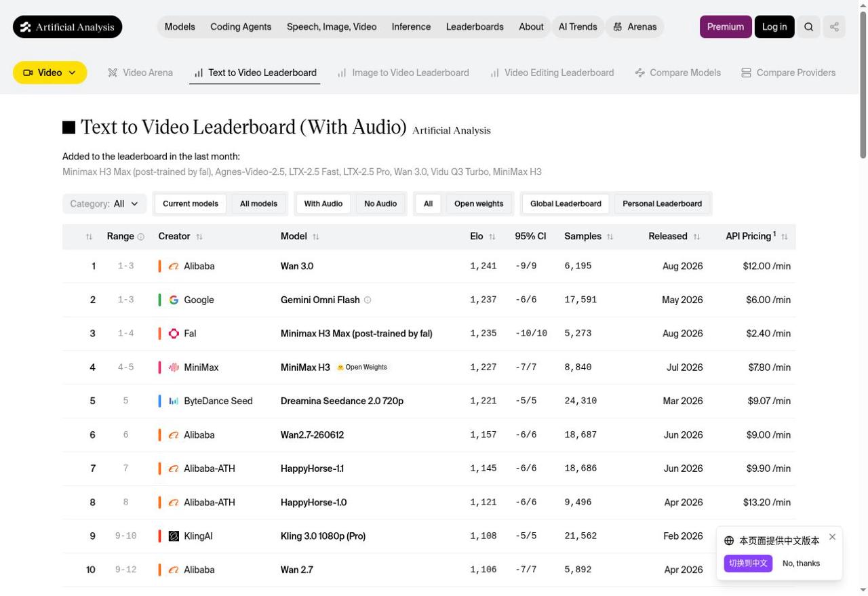Go to AI Trends

pyautogui.click(x=578, y=27)
